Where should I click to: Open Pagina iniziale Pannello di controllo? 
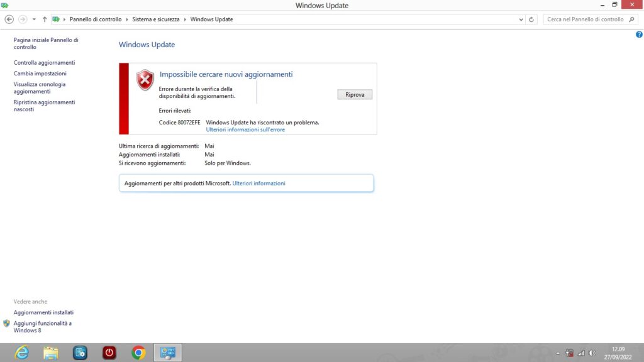[45, 43]
